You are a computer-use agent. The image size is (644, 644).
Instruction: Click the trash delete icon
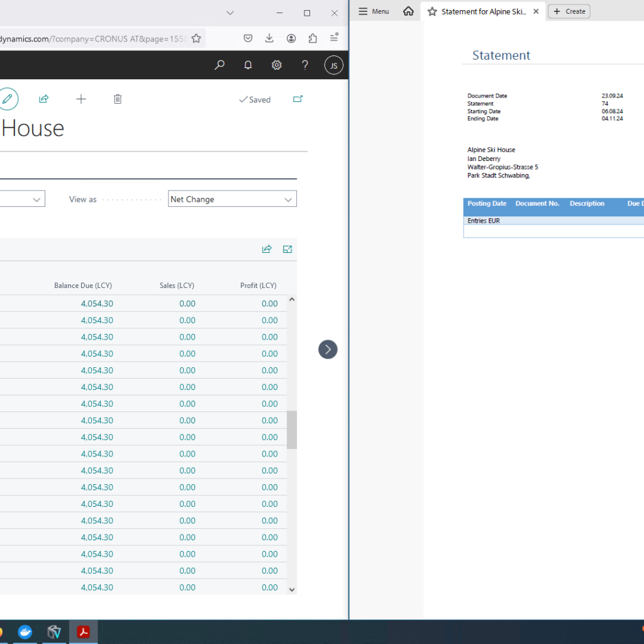point(118,99)
